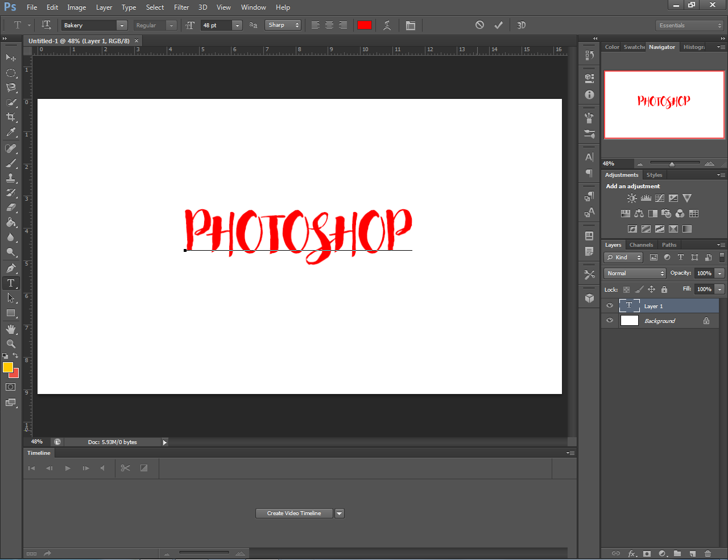
Task: Select the Zoom tool
Action: point(11,344)
